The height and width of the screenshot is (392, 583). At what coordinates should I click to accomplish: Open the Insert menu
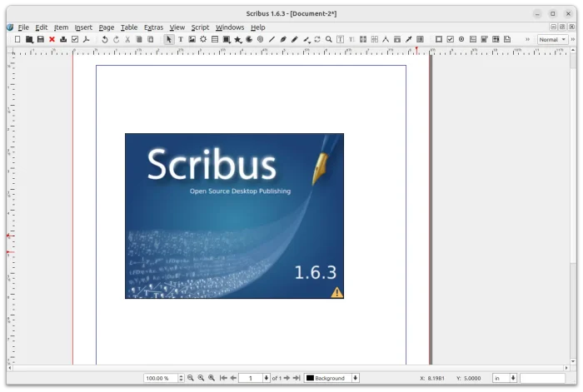pos(83,27)
